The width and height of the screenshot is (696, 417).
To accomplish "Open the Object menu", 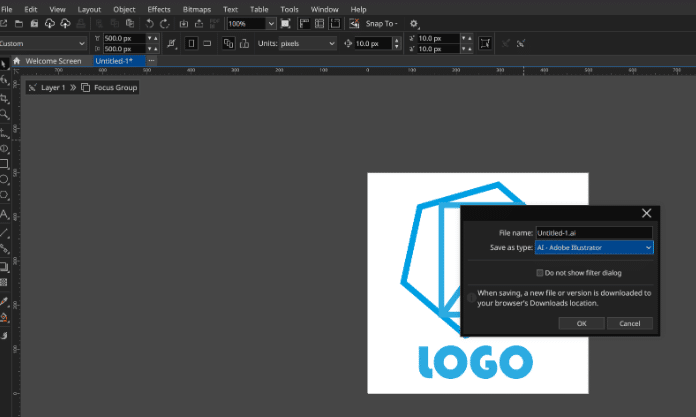I will (124, 9).
